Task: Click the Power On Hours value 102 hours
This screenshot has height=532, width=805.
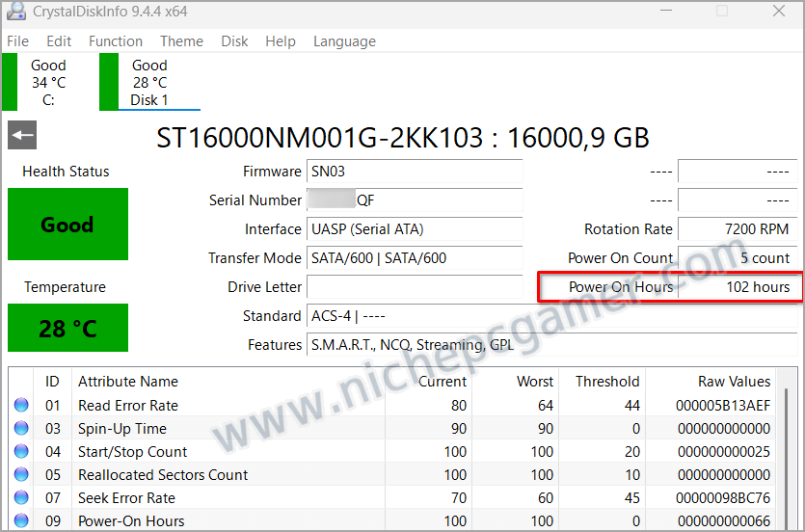Action: (x=738, y=287)
